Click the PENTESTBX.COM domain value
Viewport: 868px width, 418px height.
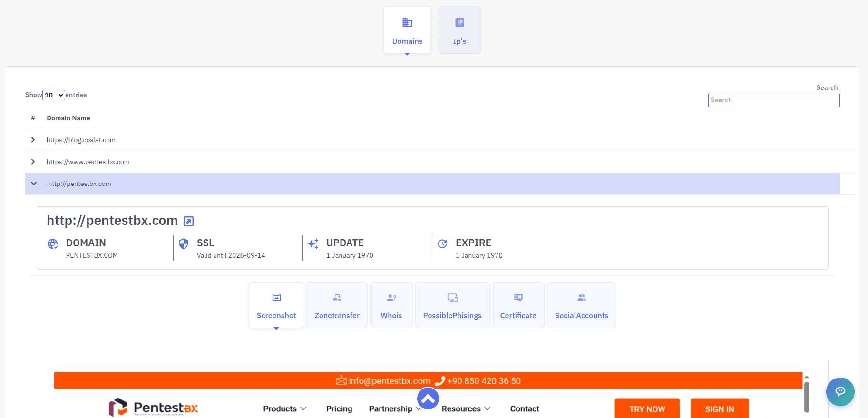click(x=92, y=255)
